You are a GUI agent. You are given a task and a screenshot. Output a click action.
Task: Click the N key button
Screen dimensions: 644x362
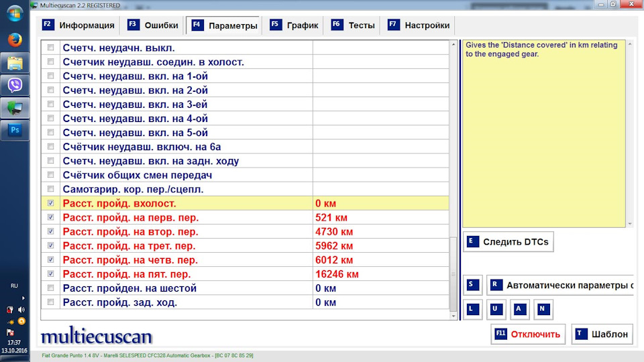tap(543, 310)
